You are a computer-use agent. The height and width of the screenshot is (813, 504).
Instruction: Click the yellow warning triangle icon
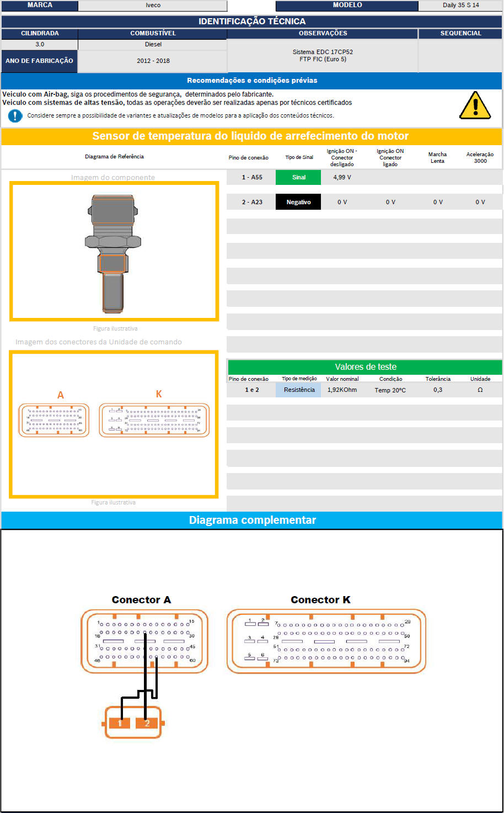[x=474, y=105]
